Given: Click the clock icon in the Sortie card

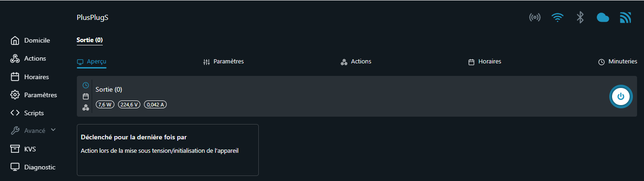Looking at the screenshot, I should pos(86,85).
